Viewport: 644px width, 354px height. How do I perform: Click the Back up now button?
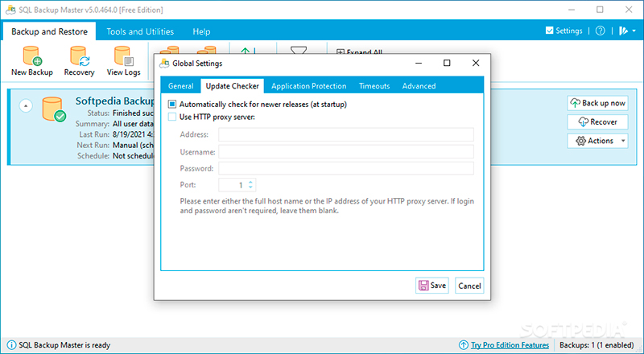[x=597, y=103]
